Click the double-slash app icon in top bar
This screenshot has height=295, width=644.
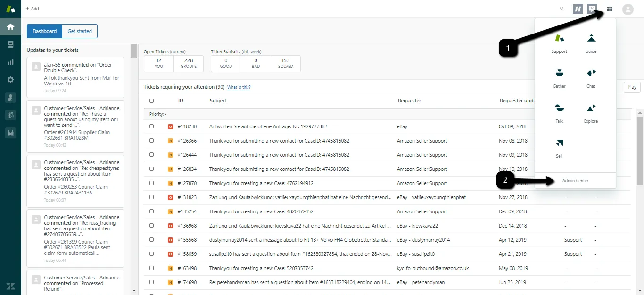pyautogui.click(x=578, y=9)
